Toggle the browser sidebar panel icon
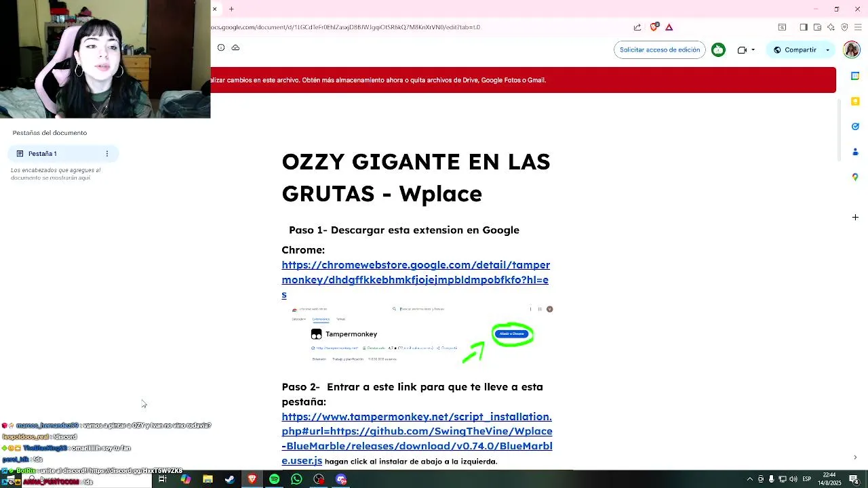This screenshot has width=868, height=488. [804, 27]
